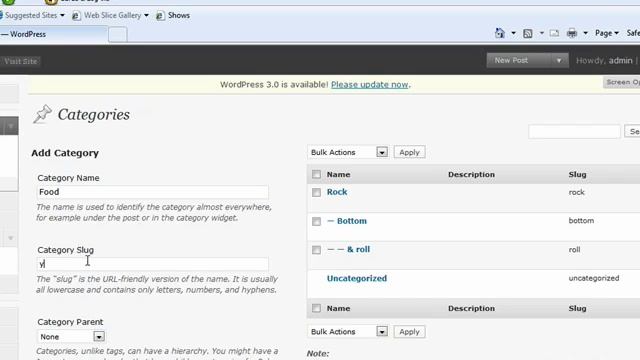Toggle the select-all checkbox in table footer
The height and width of the screenshot is (360, 640).
(x=316, y=308)
